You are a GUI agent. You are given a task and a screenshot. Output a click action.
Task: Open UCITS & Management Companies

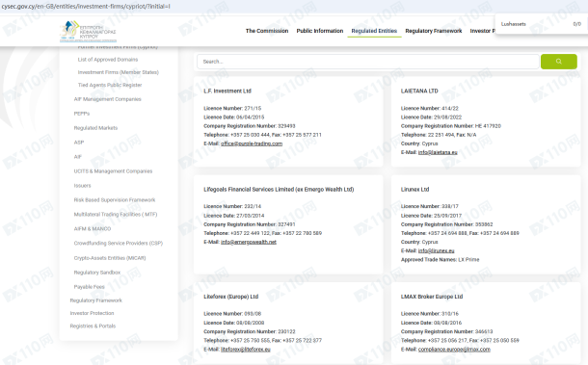click(x=113, y=171)
